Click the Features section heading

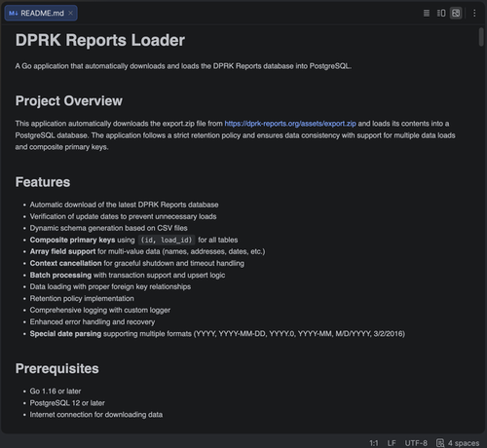[43, 182]
